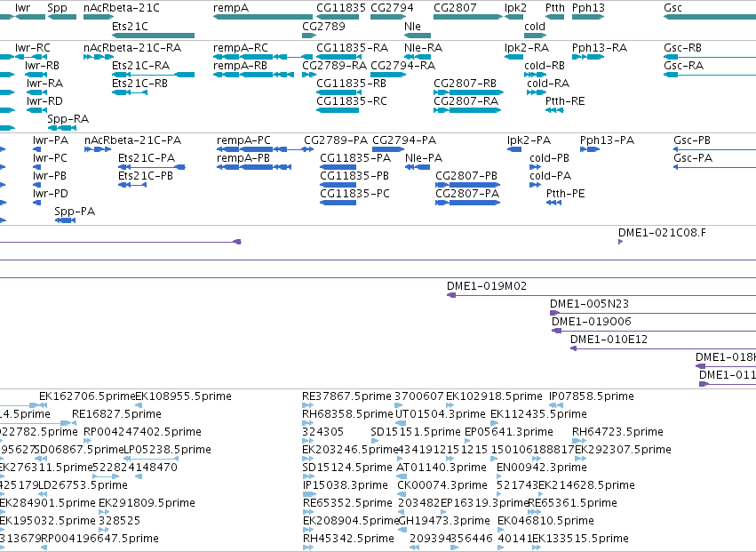Click the Ptth-RE transcript label
This screenshot has height=552, width=756.
tap(565, 101)
